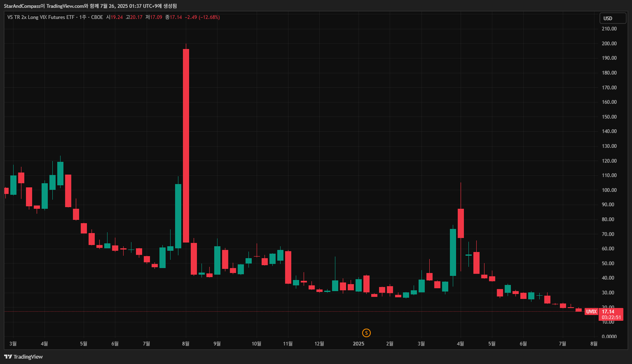
Task: Click the low value 17.09 in legend
Action: tap(155, 17)
